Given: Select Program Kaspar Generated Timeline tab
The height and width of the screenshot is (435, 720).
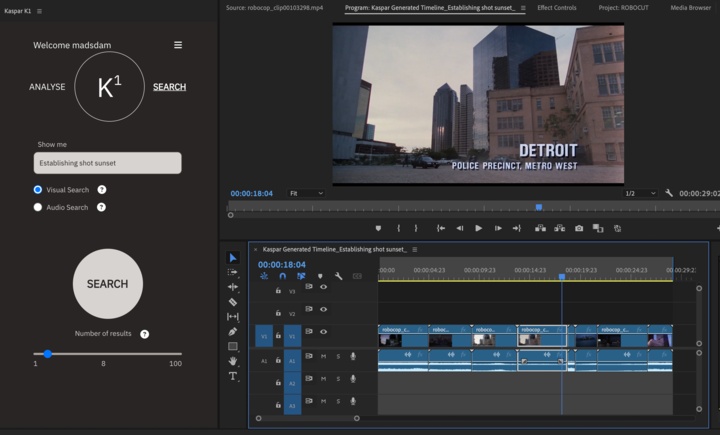Looking at the screenshot, I should [430, 8].
